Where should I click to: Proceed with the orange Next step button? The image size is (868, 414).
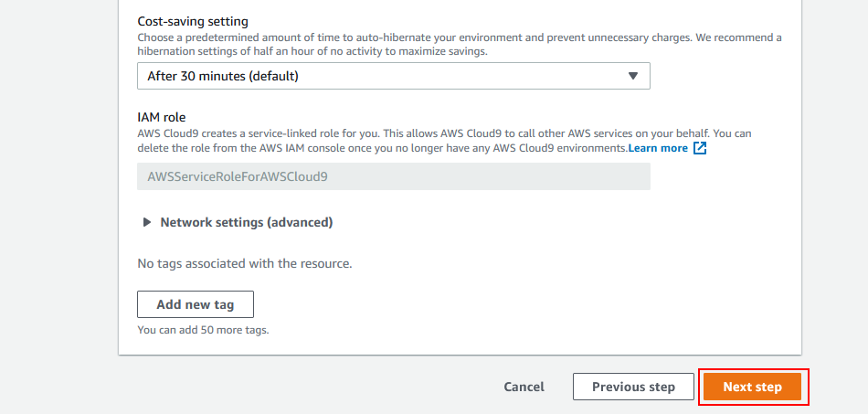[x=752, y=387]
